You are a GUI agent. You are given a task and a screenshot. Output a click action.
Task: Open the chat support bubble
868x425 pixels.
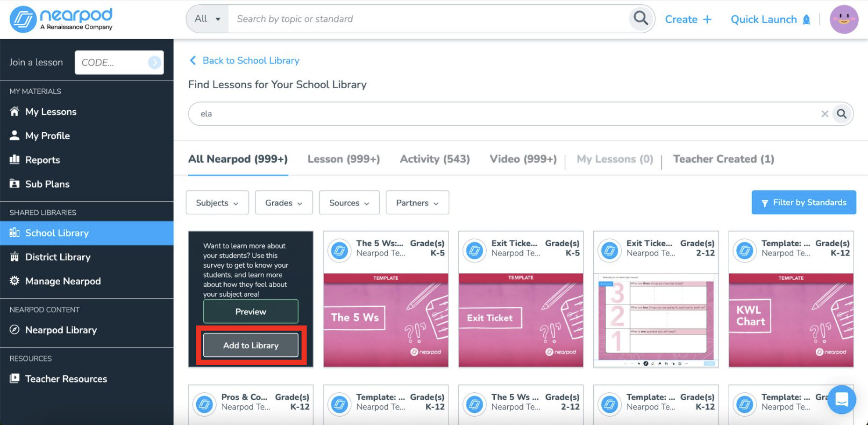842,399
